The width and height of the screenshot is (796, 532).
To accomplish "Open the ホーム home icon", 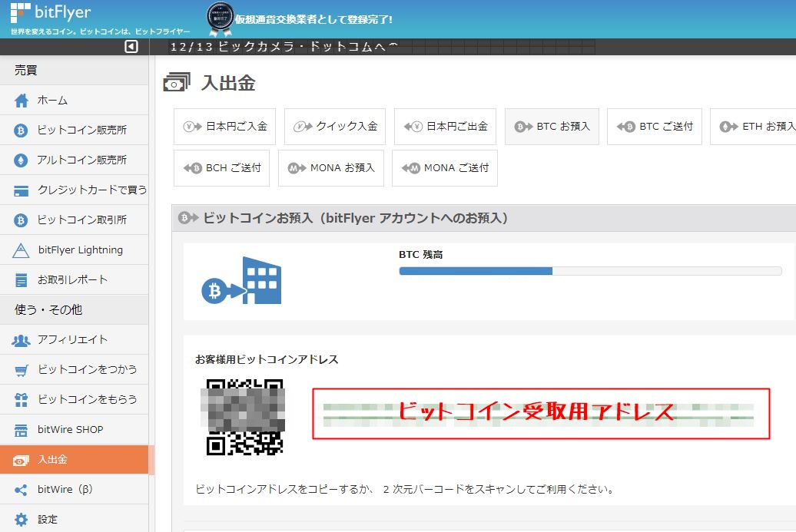I will [x=22, y=101].
